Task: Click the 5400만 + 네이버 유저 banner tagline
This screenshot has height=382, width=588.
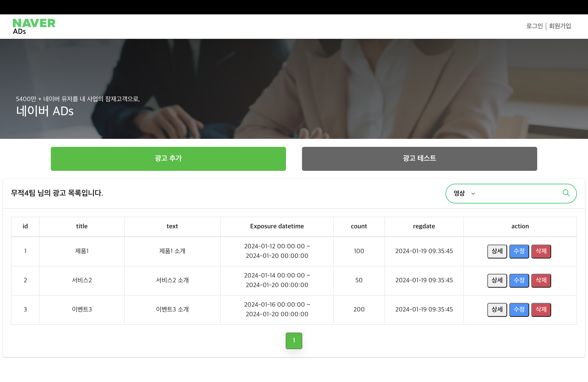Action: point(78,99)
